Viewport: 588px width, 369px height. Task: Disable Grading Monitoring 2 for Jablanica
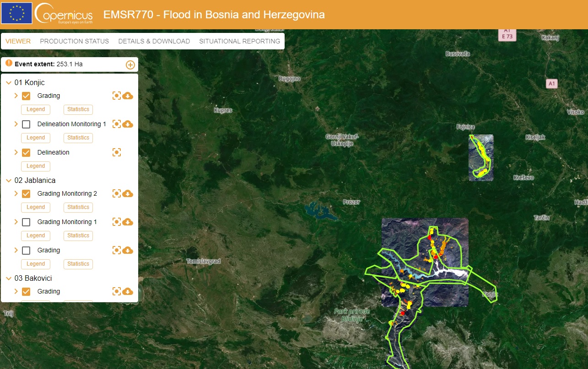pyautogui.click(x=26, y=193)
